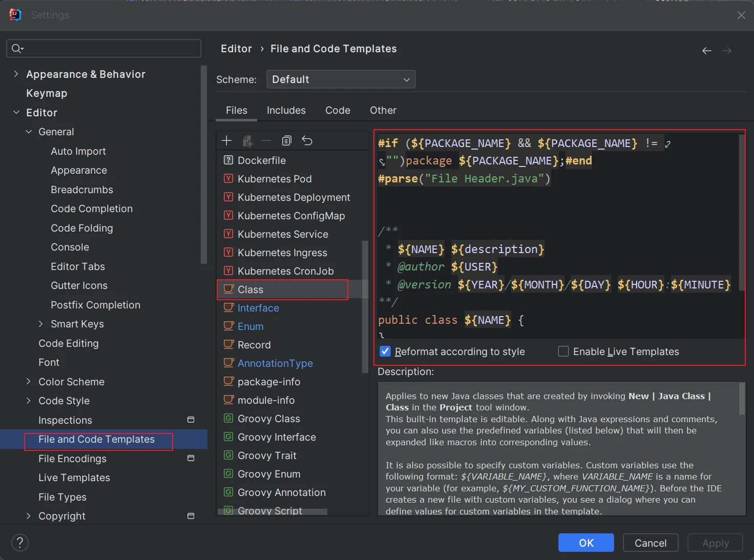The height and width of the screenshot is (560, 754).
Task: Expand the Smart Keys node
Action: click(41, 324)
